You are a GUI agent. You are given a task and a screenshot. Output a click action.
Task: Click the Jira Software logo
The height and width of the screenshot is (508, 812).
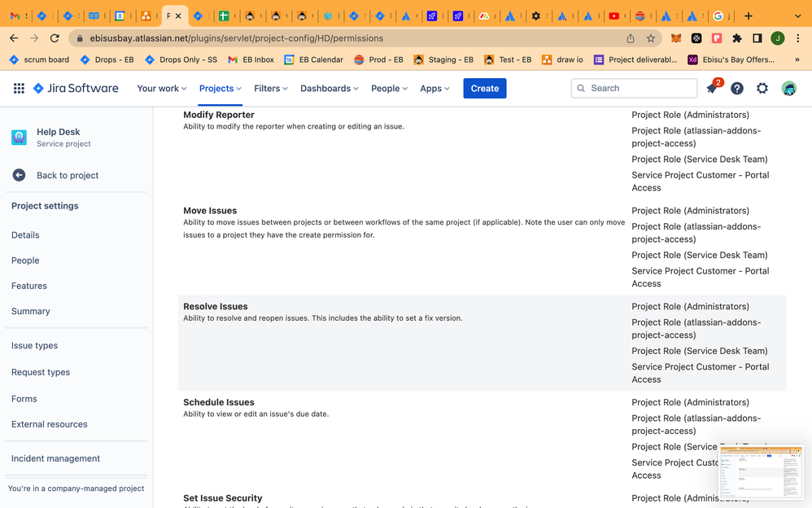pyautogui.click(x=76, y=88)
